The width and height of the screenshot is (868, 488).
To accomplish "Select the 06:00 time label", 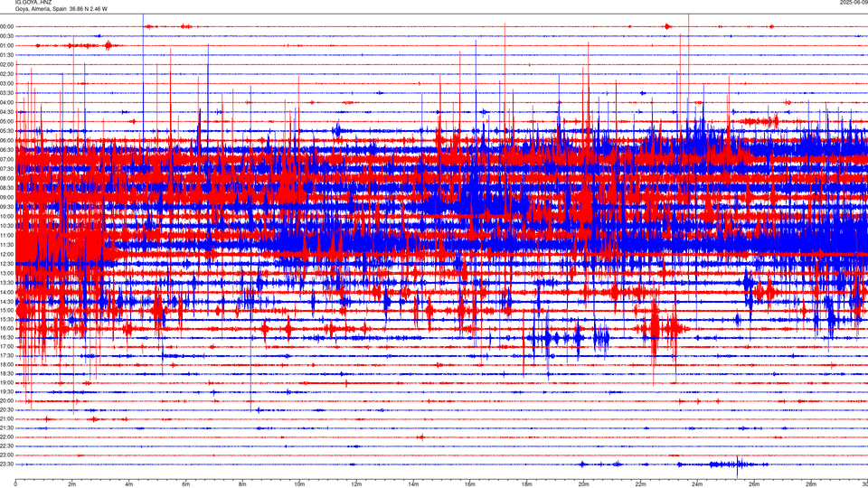I will [6, 141].
